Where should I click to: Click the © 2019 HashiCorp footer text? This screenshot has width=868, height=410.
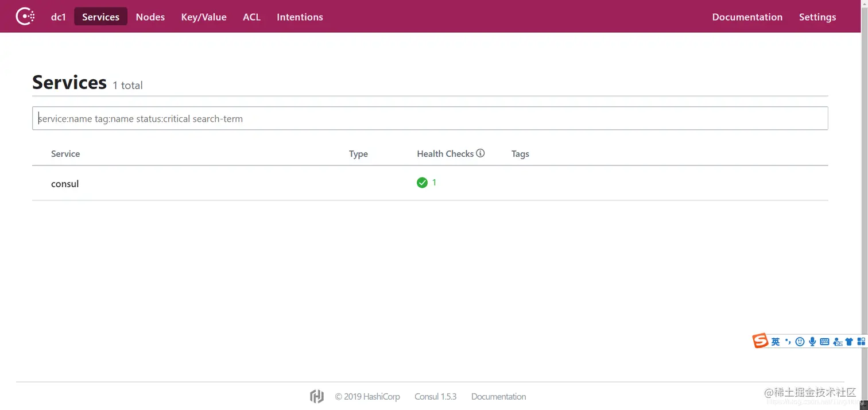click(367, 397)
